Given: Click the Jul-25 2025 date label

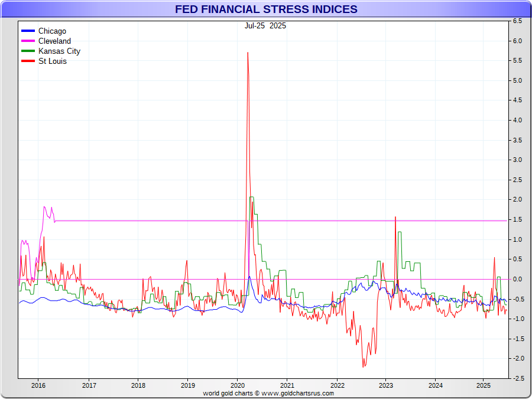Looking at the screenshot, I should click(x=265, y=26).
